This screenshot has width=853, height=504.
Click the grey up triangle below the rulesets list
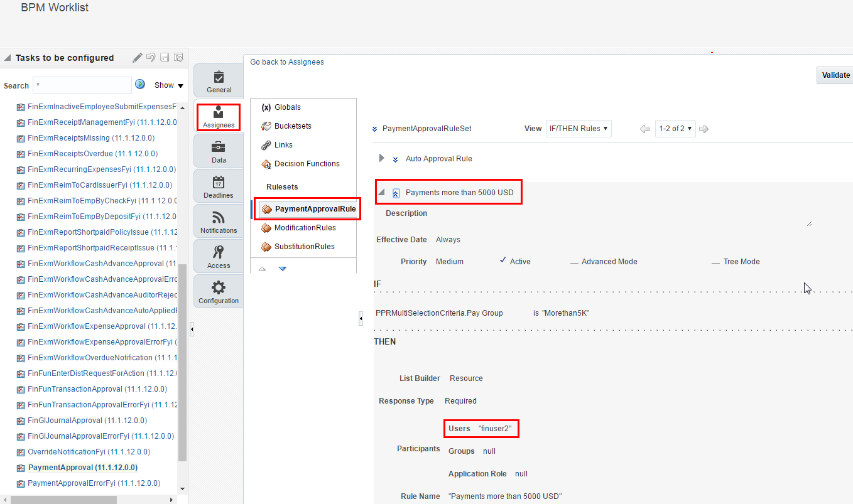coord(262,269)
